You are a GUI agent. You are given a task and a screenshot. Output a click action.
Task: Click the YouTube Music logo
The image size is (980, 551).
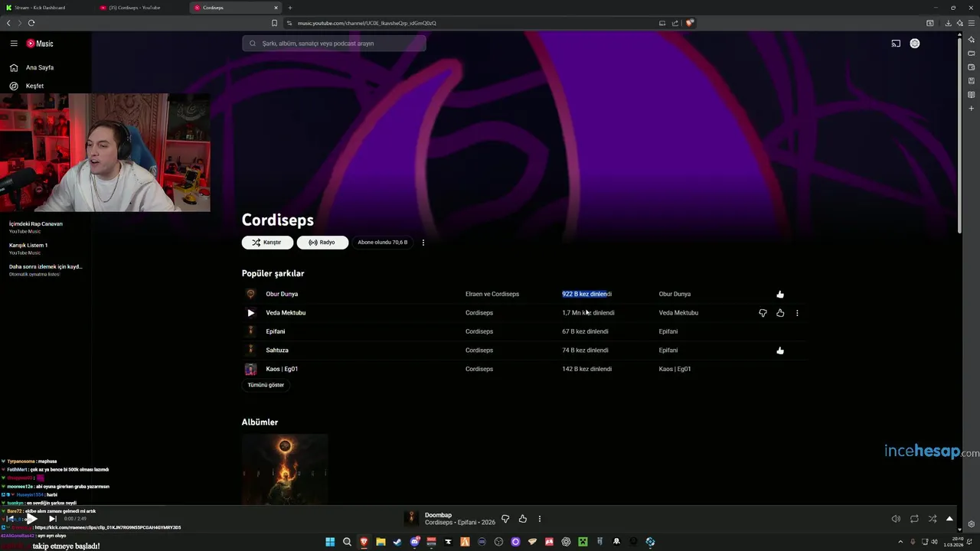pyautogui.click(x=40, y=44)
